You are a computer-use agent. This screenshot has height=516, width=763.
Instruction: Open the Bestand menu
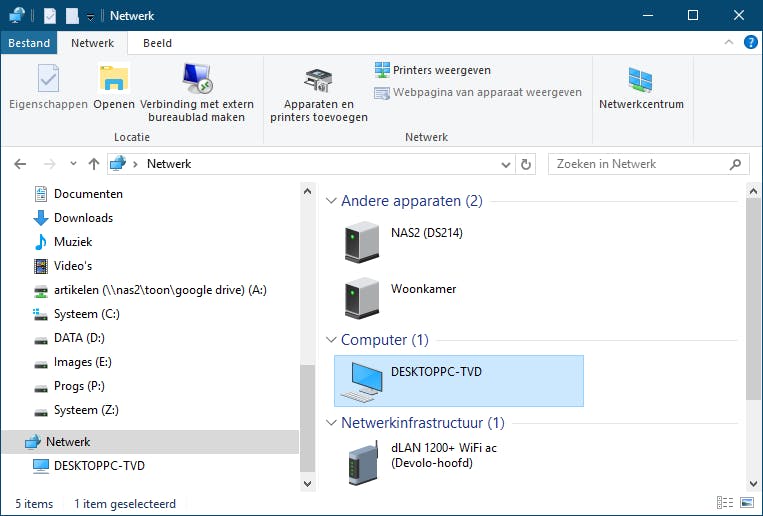pyautogui.click(x=29, y=43)
